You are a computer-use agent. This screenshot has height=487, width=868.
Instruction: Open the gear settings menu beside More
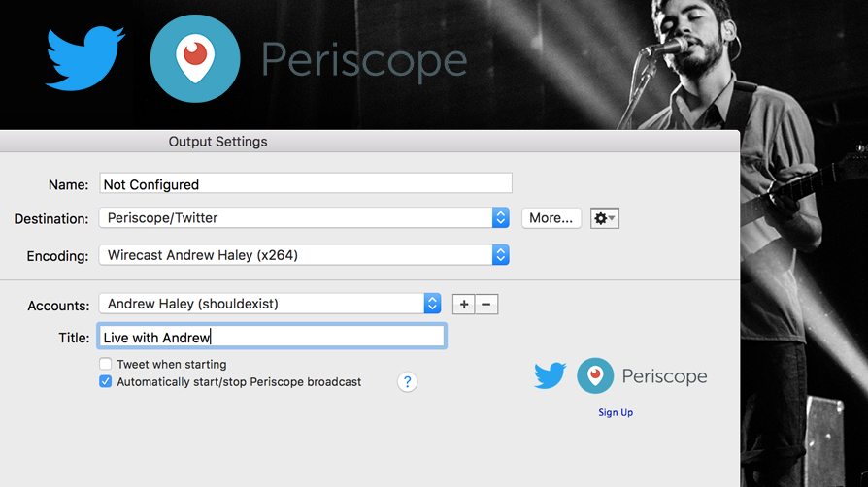point(604,218)
